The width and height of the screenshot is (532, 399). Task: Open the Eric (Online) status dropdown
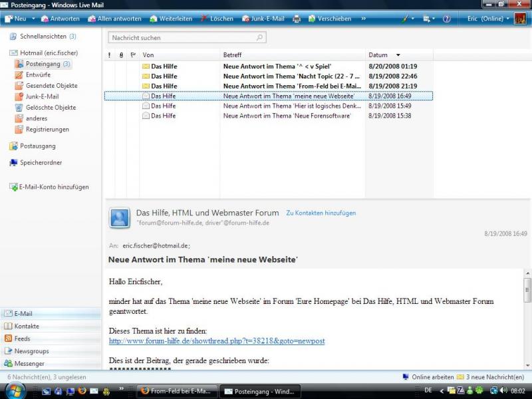[489, 19]
